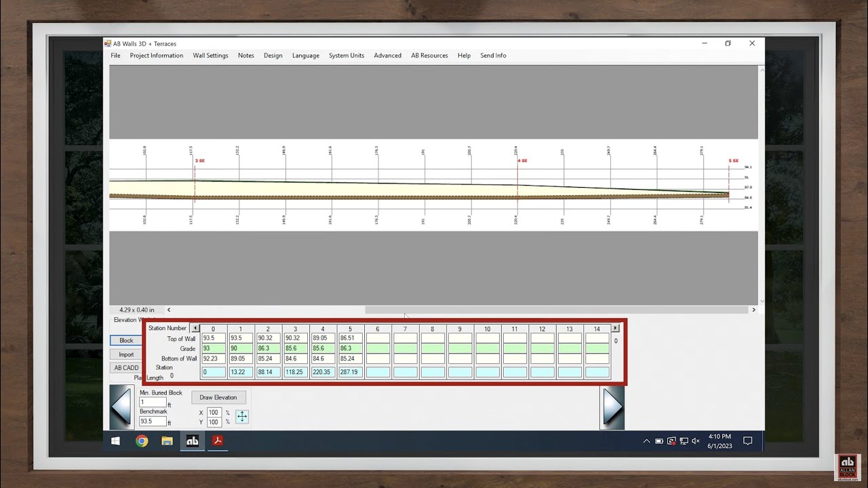This screenshot has height=488, width=868.
Task: Click the Block button
Action: tap(126, 340)
